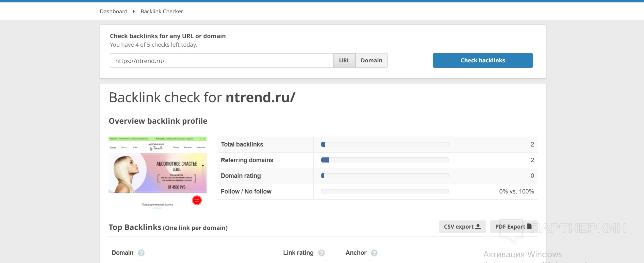Click the 'Overview backlink profile' heading
Image resolution: width=644 pixels, height=263 pixels.
(158, 121)
